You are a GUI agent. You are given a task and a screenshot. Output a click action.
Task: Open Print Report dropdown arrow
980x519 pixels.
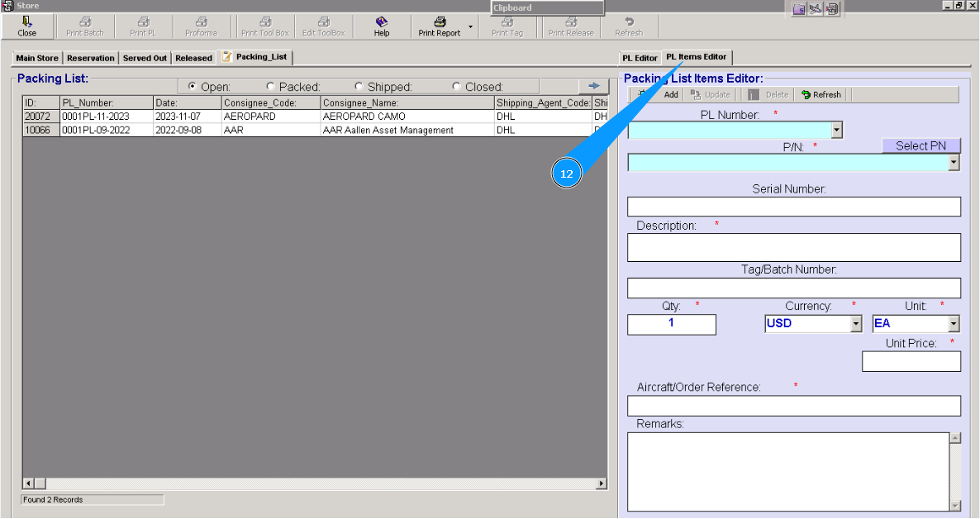pyautogui.click(x=471, y=27)
